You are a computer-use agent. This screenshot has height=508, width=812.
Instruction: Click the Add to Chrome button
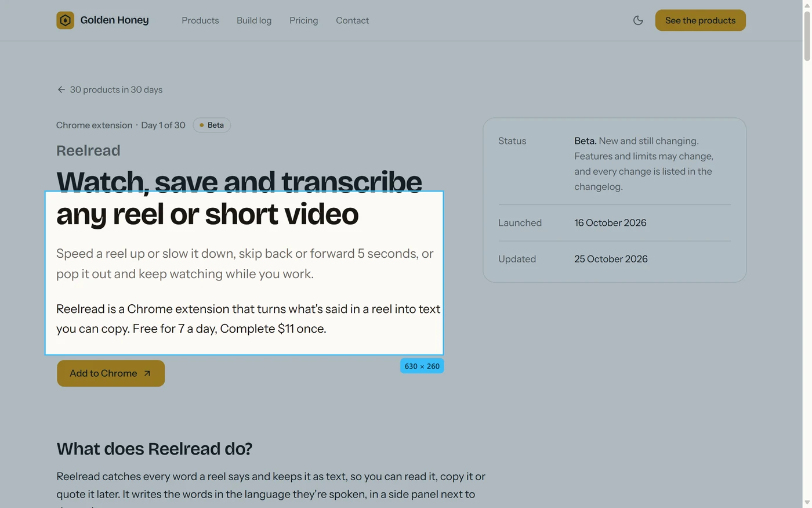pos(111,373)
